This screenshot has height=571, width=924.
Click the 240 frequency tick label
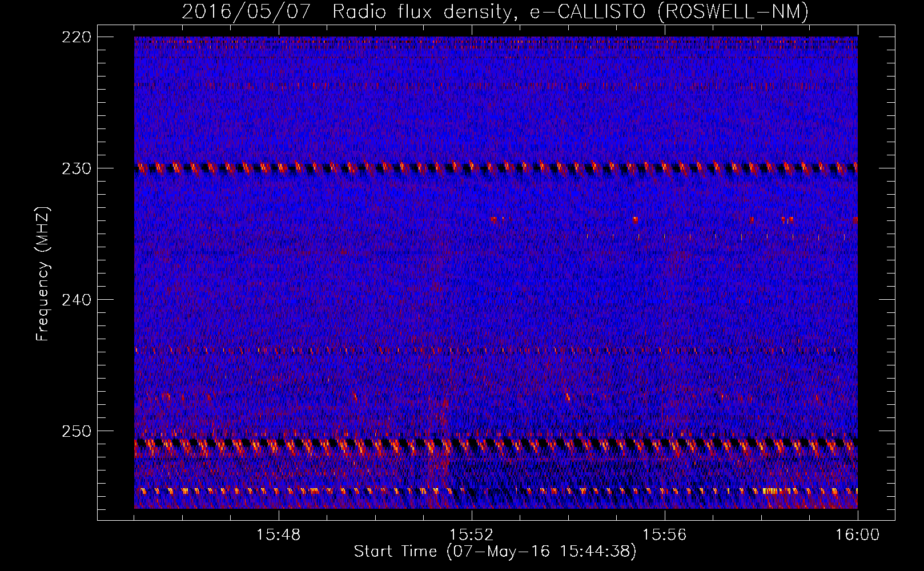76,300
